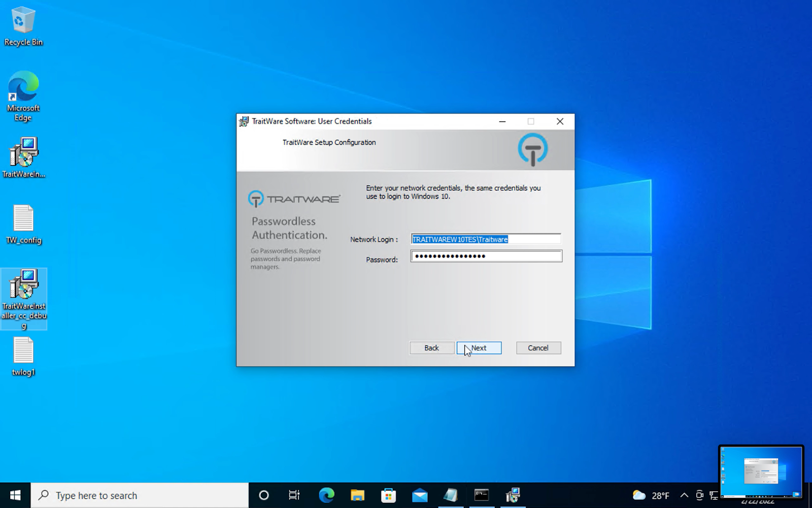Click the Meet Now camera tray icon
812x508 pixels.
point(699,495)
